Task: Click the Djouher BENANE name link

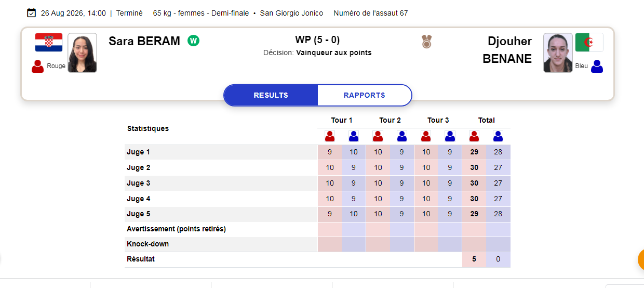Action: [507, 50]
